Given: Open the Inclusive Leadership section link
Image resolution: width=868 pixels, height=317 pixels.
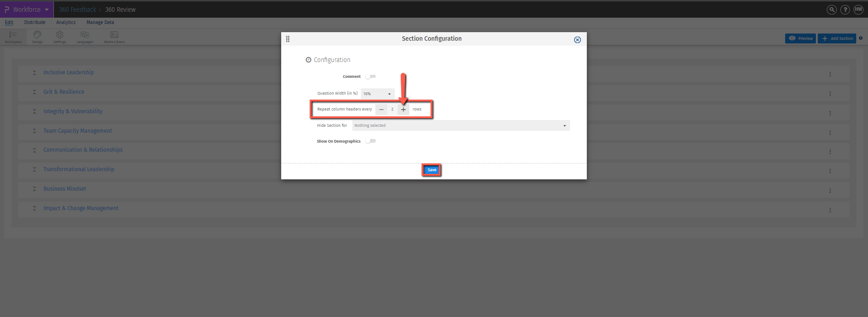Looking at the screenshot, I should point(68,72).
